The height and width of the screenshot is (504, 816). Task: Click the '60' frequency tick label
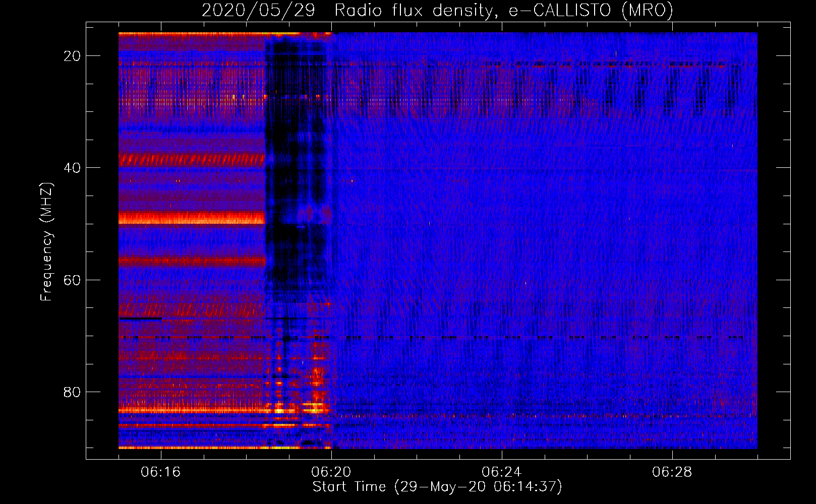tap(72, 280)
